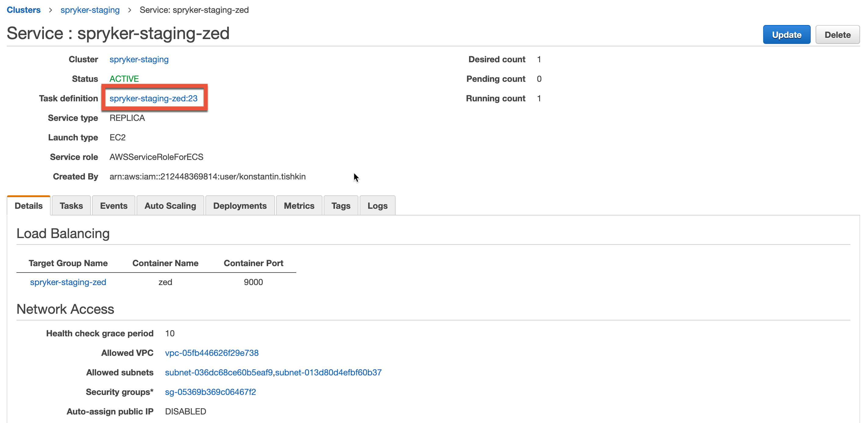View the Deployments tab

click(240, 205)
